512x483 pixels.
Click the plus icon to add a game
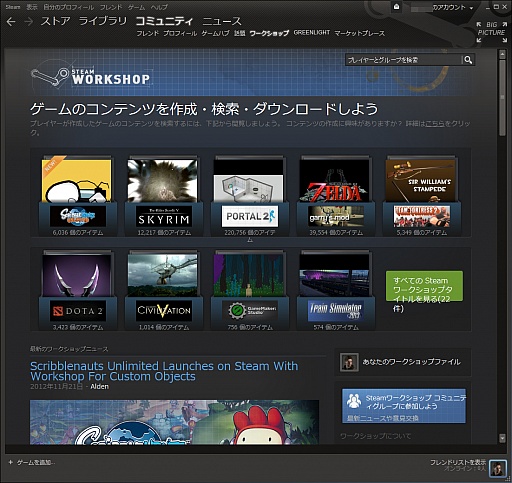[x=10, y=462]
